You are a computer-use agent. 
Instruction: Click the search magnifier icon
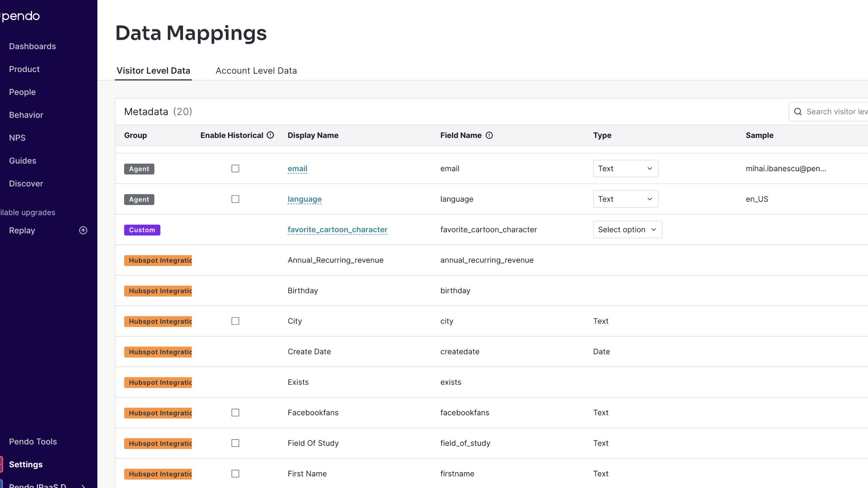[798, 112]
